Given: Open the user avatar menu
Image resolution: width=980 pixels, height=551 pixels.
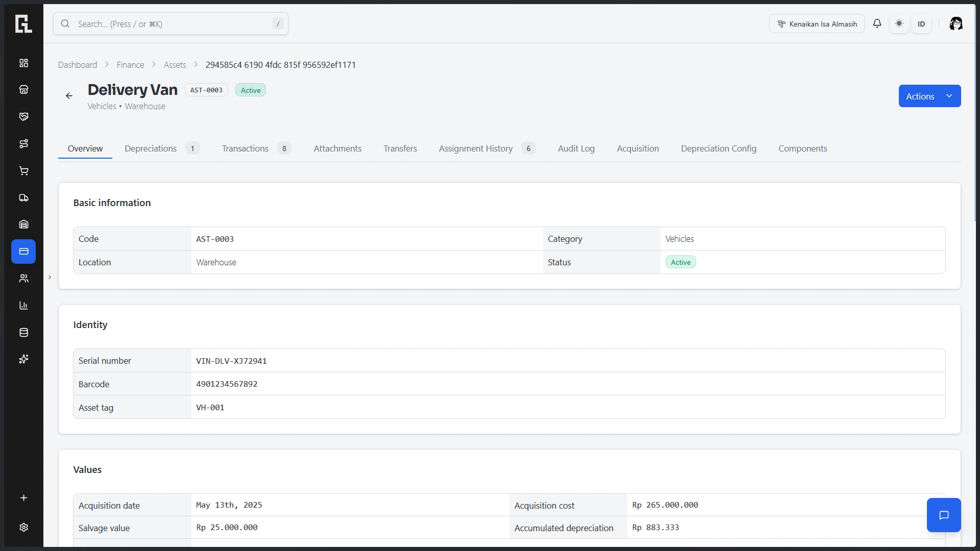Looking at the screenshot, I should (956, 23).
